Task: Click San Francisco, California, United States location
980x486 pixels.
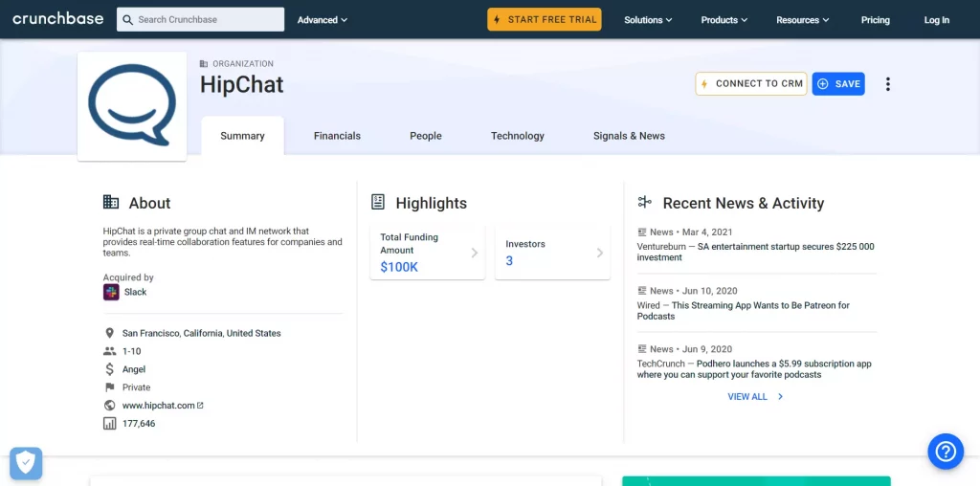Action: [x=201, y=333]
